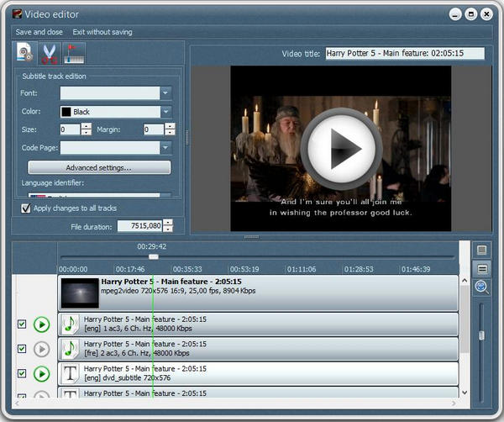504x422 pixels.
Task: Open the subtitle Color dropdown
Action: [165, 112]
